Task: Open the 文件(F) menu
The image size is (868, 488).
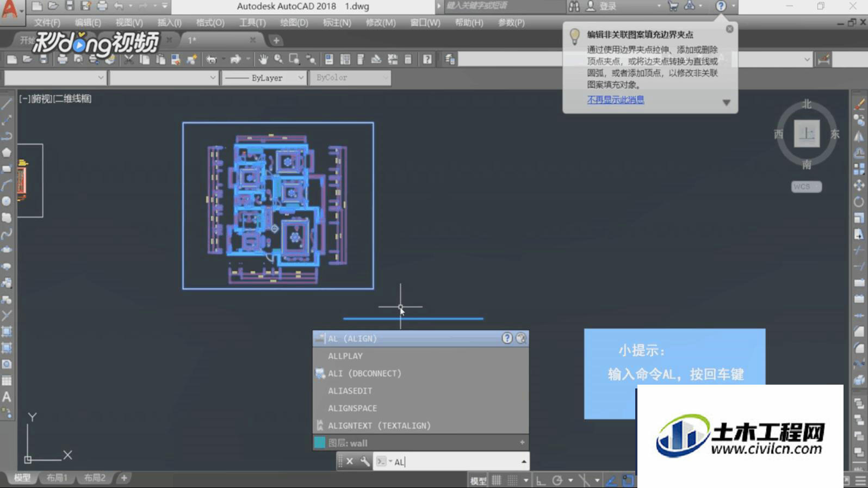Action: tap(47, 23)
